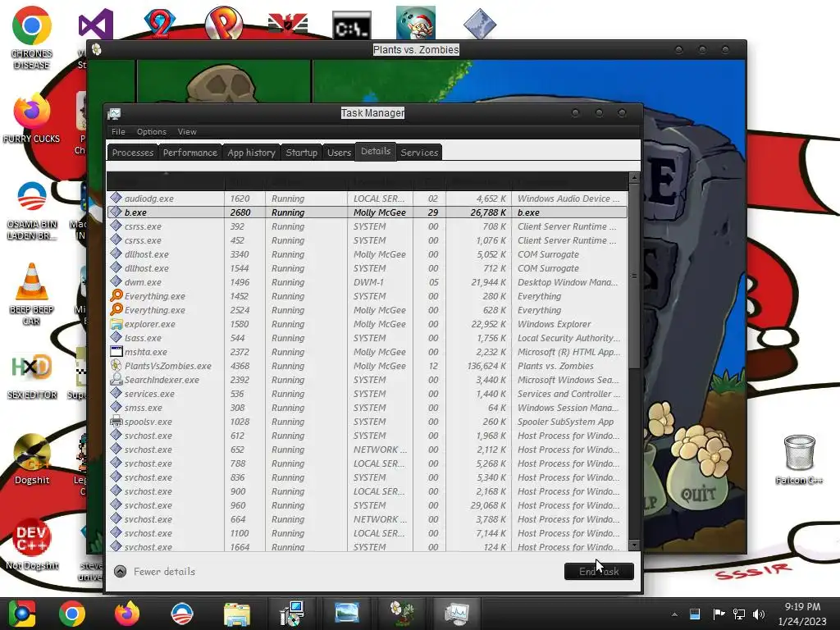Collapse Task Manager with Fewer details
Viewport: 840px width, 630px height.
[155, 572]
